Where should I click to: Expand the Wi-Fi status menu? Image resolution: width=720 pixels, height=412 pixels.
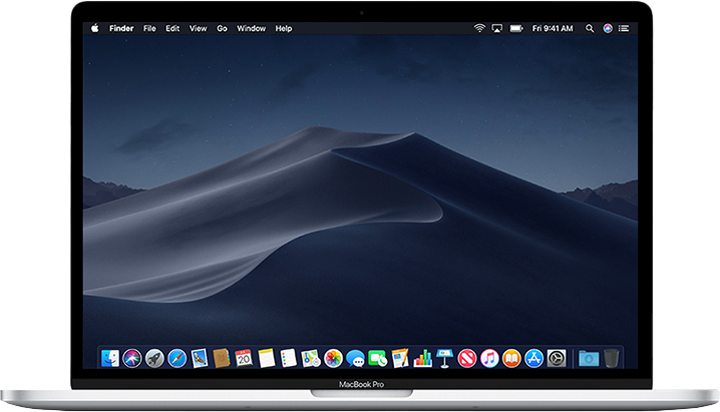478,28
